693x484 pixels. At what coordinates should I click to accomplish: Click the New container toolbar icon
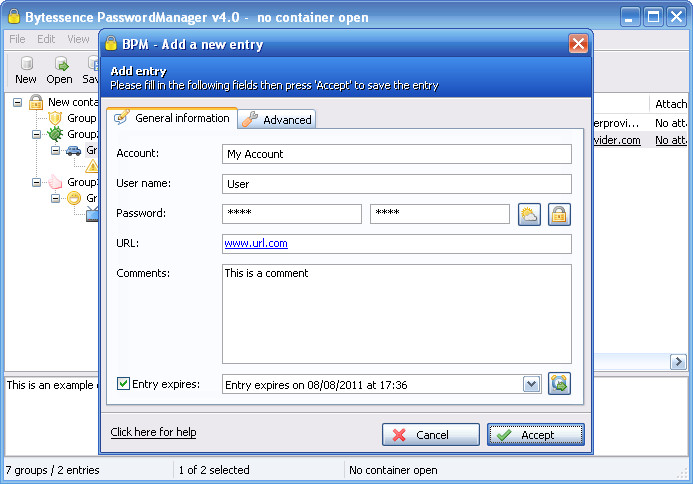27,64
